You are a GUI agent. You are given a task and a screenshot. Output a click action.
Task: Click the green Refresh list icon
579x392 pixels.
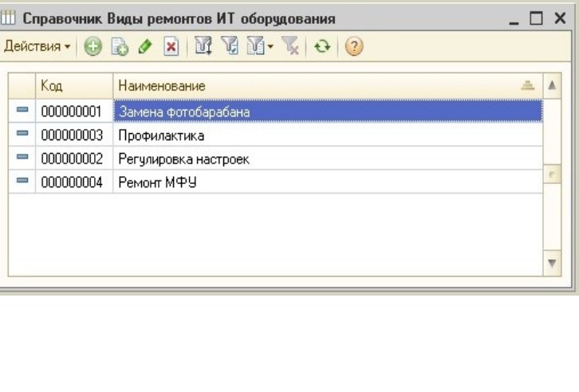coord(322,47)
